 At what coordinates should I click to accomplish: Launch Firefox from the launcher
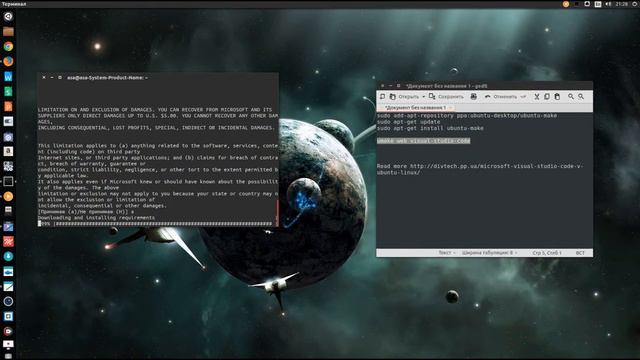click(8, 61)
